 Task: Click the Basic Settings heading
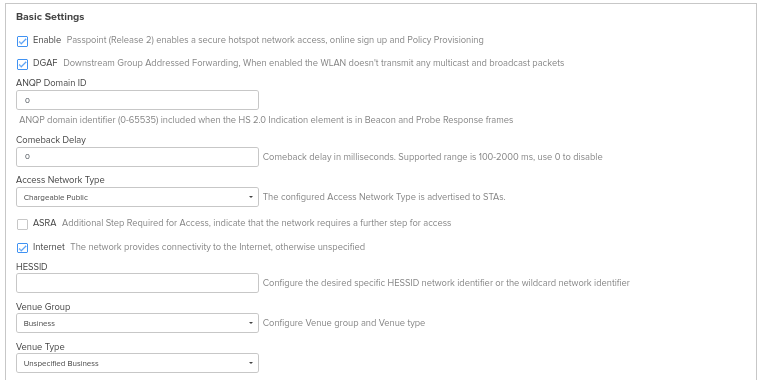click(x=50, y=17)
